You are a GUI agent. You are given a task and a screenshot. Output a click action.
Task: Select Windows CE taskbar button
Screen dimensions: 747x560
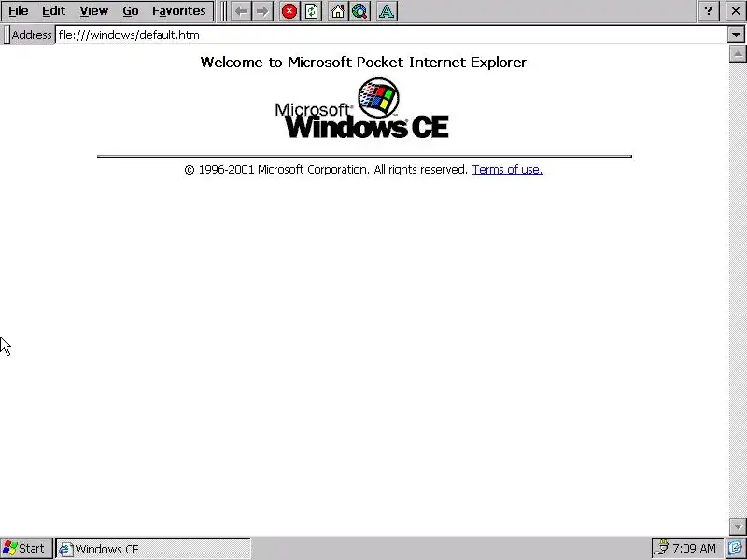[153, 549]
